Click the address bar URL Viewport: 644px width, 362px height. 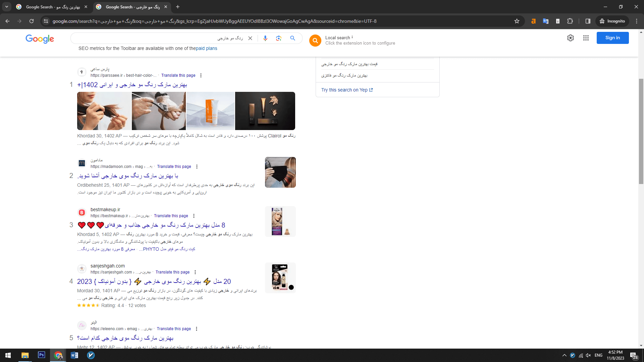[x=214, y=21]
